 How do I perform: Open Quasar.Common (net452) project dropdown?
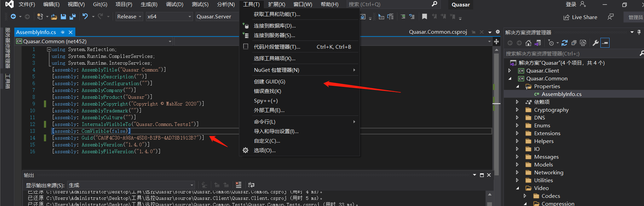[x=94, y=41]
